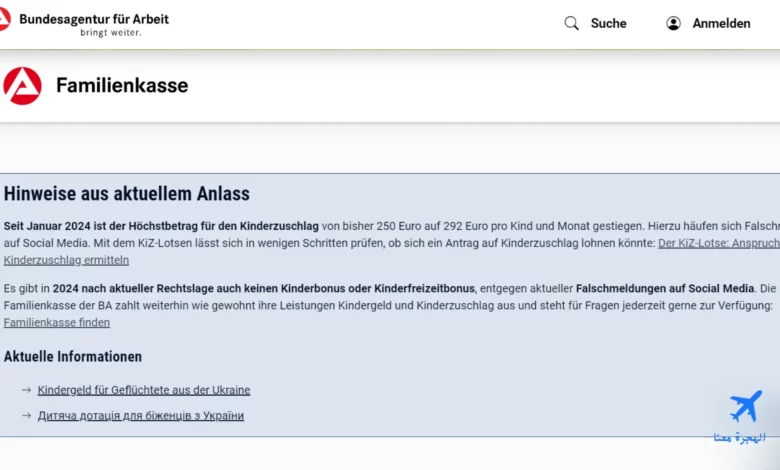Click the magnifying glass search icon
This screenshot has width=780, height=470.
pos(571,23)
